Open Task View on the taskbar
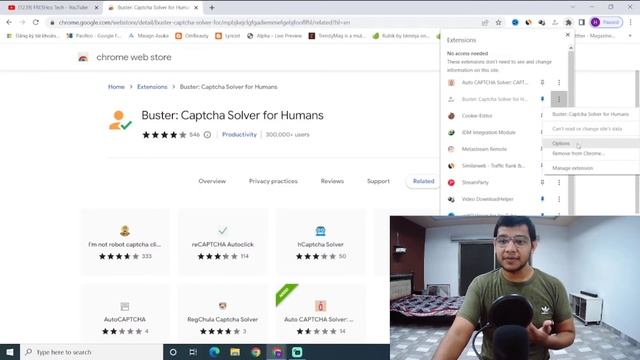The height and width of the screenshot is (360, 640). pos(193,352)
